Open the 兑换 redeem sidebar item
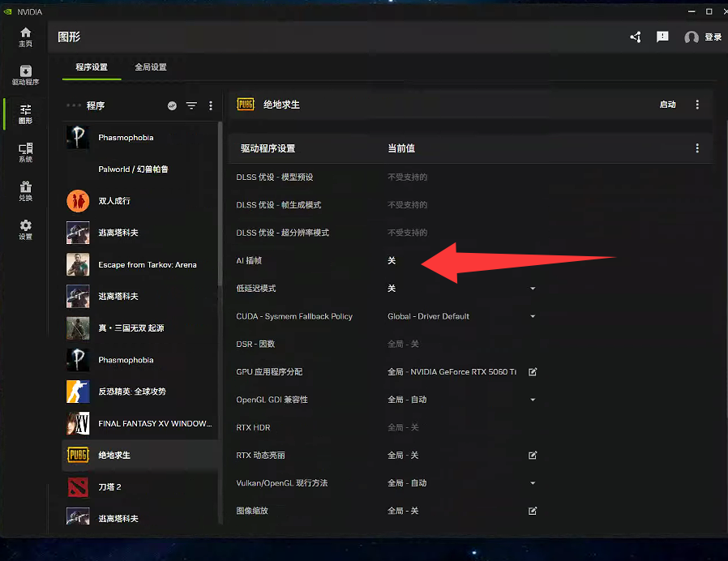The image size is (728, 561). [x=25, y=191]
